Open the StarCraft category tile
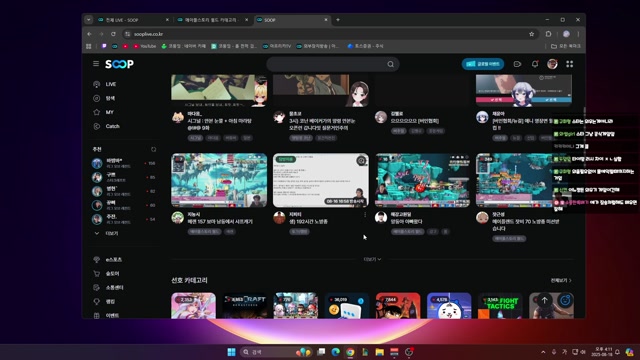 [244, 305]
